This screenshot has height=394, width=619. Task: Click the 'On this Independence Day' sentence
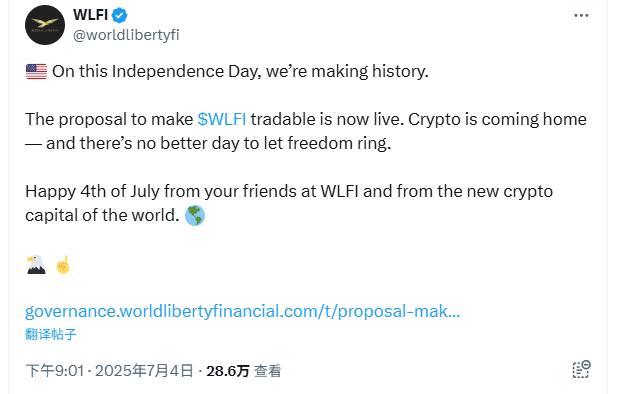[x=240, y=72]
